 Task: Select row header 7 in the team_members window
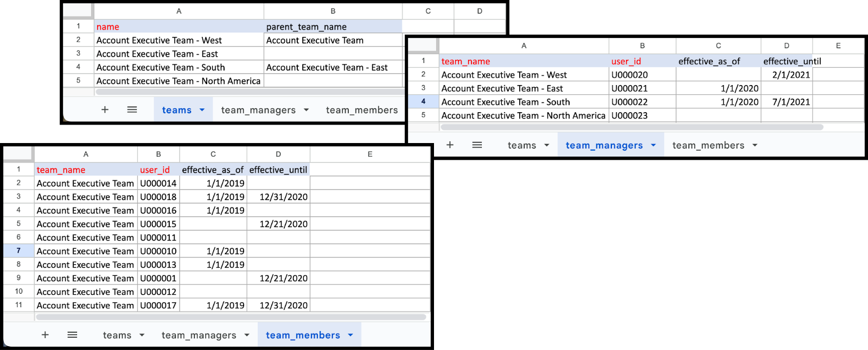click(18, 251)
